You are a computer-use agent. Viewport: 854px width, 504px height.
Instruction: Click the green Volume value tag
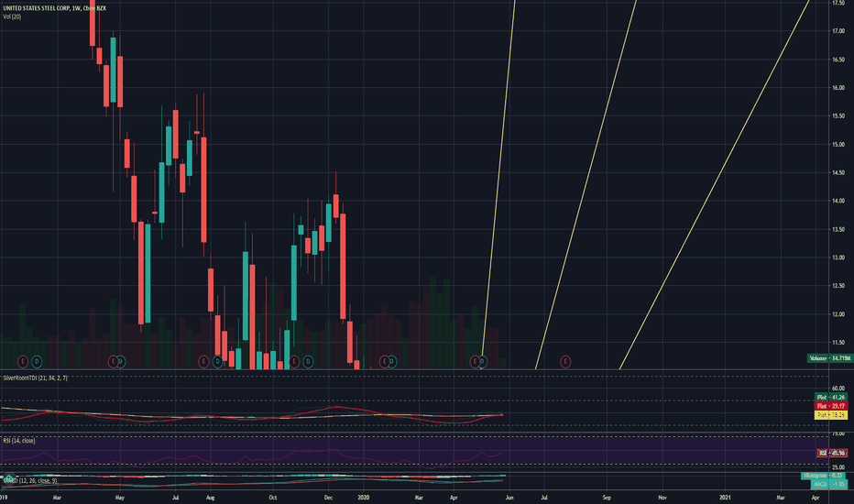[x=829, y=358]
